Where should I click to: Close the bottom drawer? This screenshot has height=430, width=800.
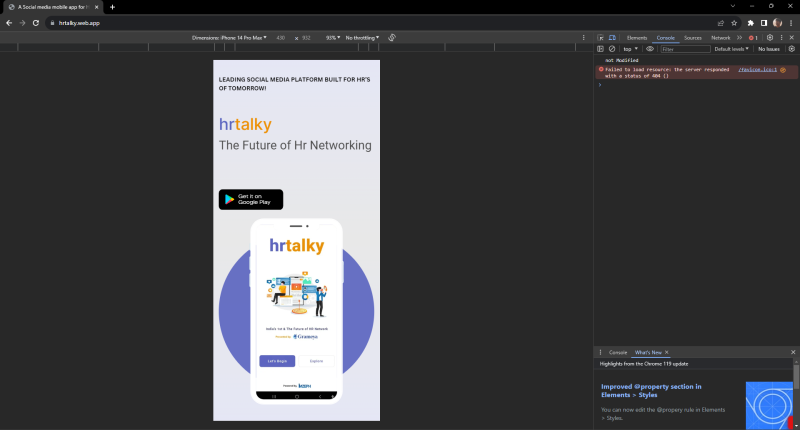793,352
